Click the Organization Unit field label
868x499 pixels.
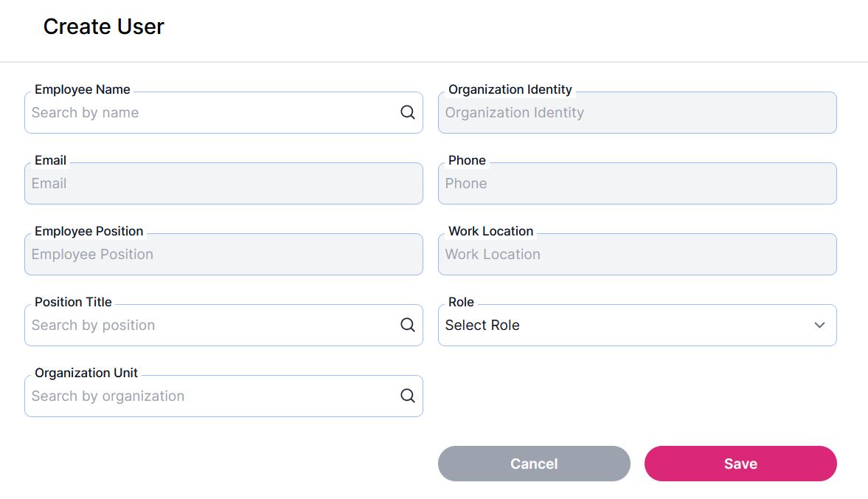pos(86,373)
